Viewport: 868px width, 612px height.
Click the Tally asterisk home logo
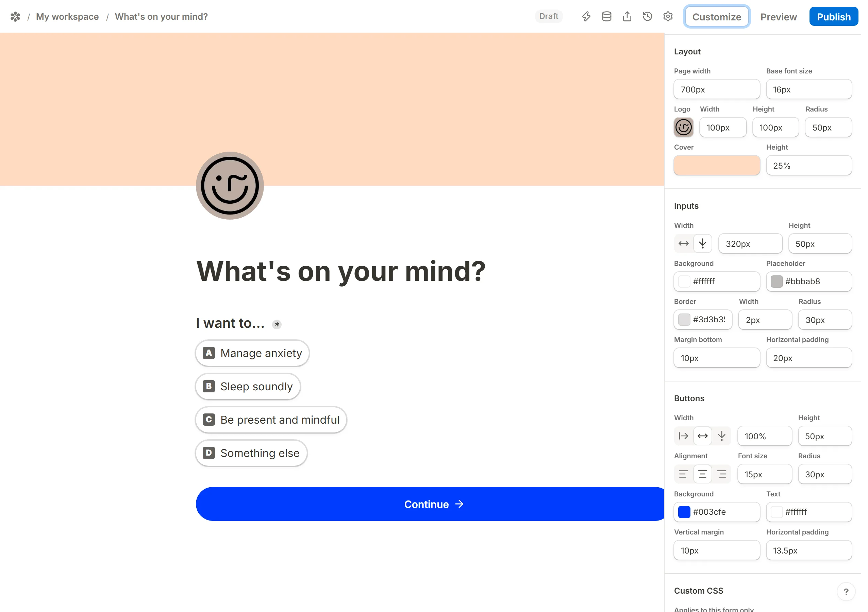[15, 17]
